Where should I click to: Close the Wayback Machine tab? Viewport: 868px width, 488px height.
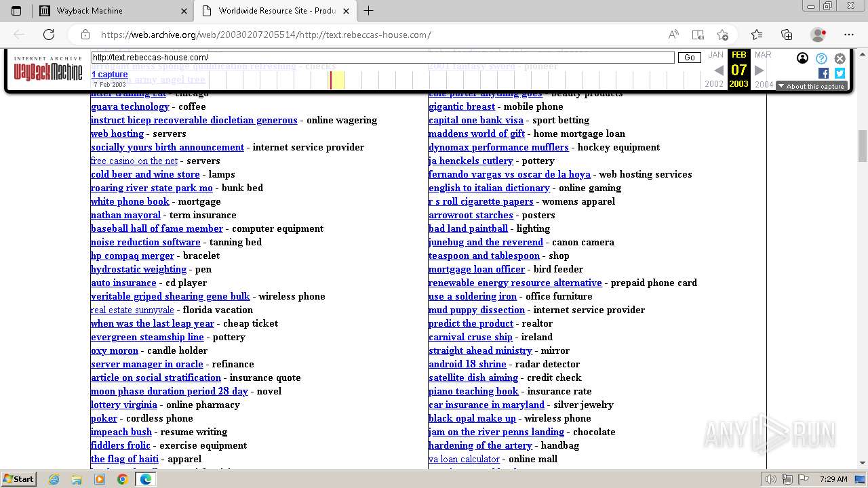(x=184, y=11)
